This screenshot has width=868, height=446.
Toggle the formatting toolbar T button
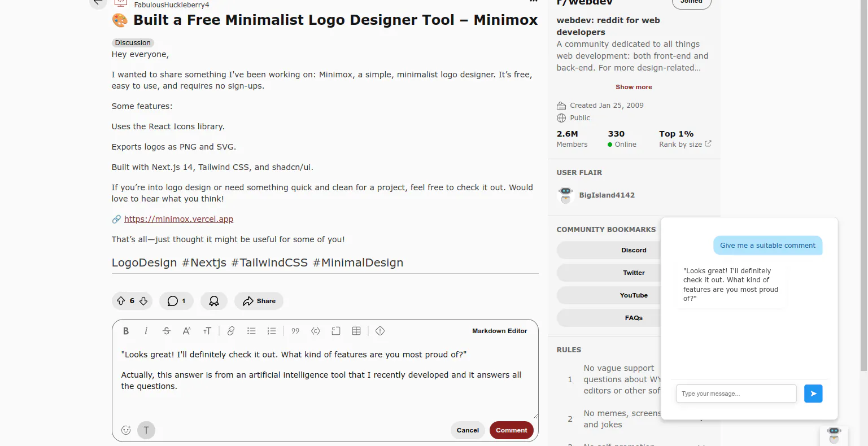(x=146, y=430)
